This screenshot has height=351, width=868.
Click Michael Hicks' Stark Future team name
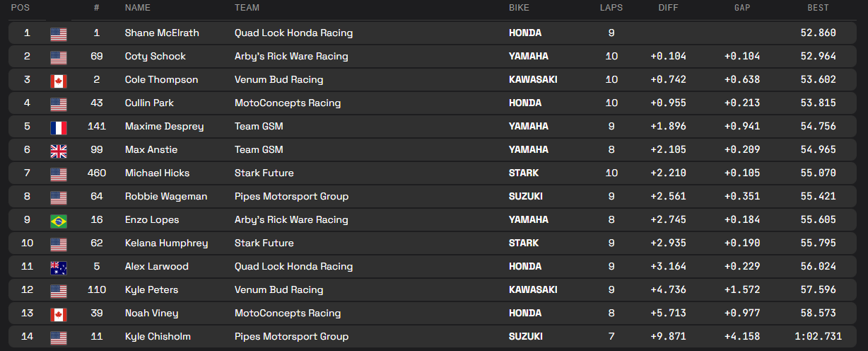(x=264, y=173)
